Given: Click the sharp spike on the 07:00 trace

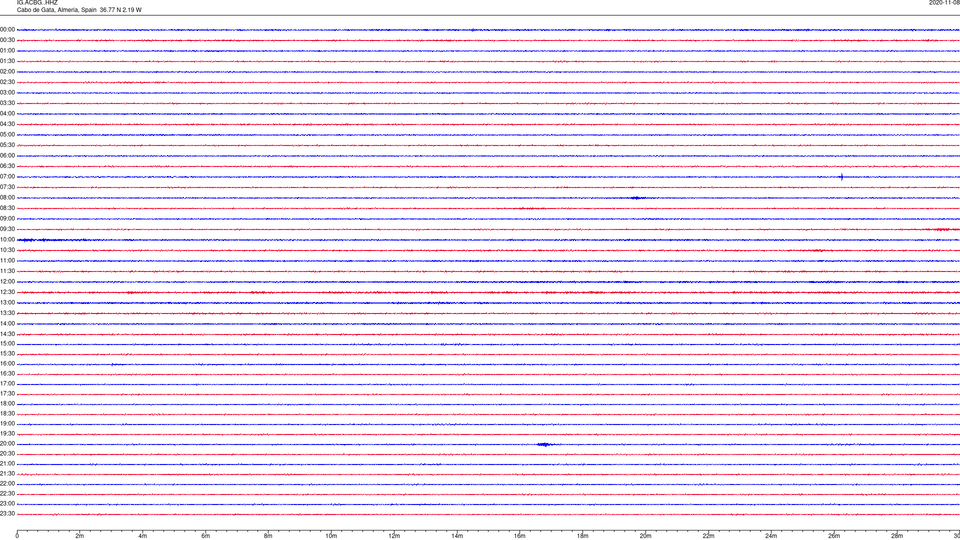Looking at the screenshot, I should pos(842,177).
